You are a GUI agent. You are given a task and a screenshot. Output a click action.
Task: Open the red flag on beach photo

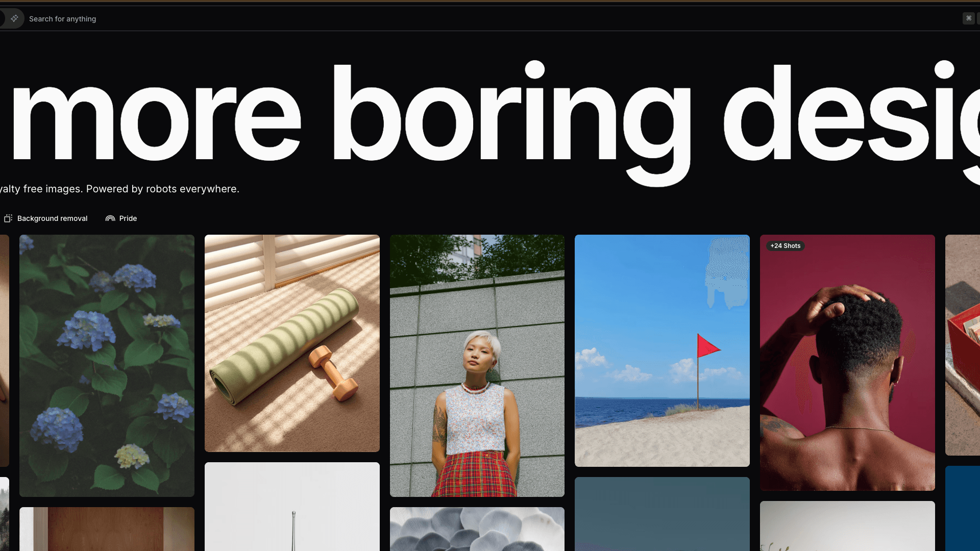662,350
